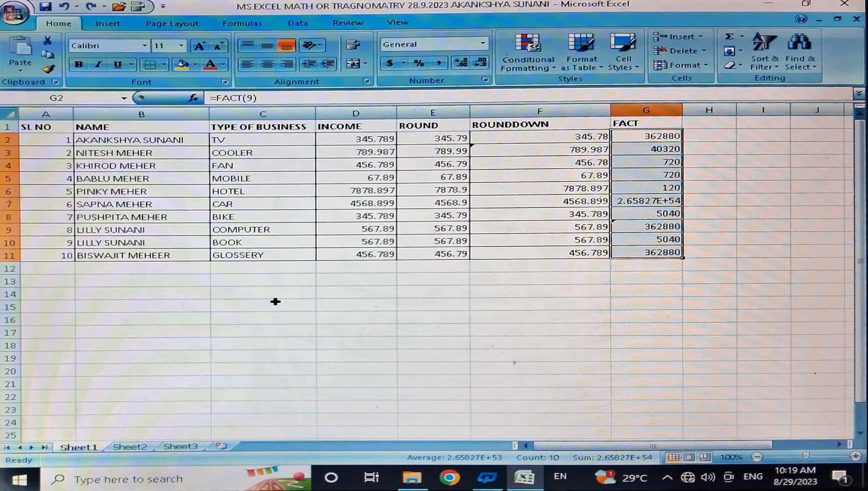
Task: Click the yellow Fill Color button
Action: pos(182,65)
